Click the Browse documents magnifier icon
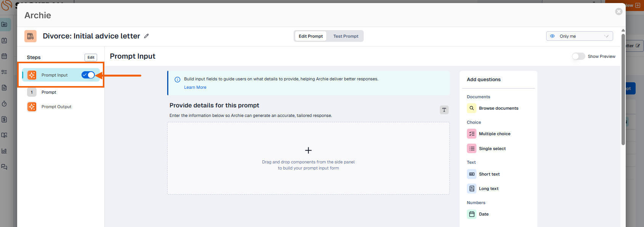Image resolution: width=644 pixels, height=227 pixels. (x=471, y=108)
